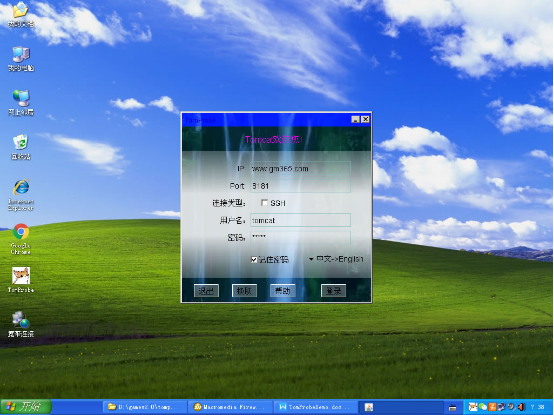Click the WeChat tray icon
This screenshot has height=415, width=554.
pyautogui.click(x=483, y=407)
